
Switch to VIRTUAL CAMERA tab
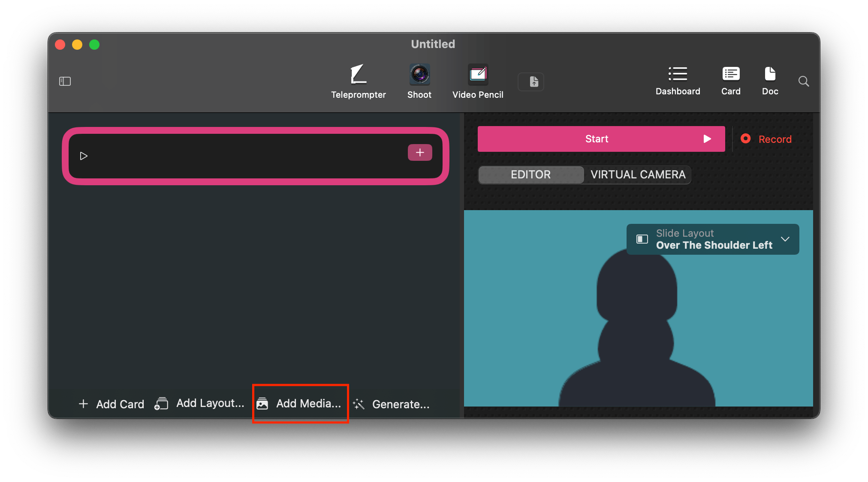point(638,175)
